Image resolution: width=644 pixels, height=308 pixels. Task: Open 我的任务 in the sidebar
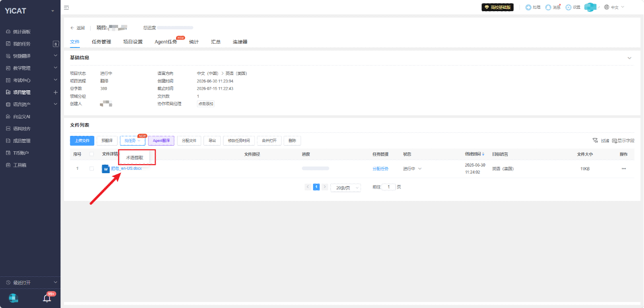[x=21, y=44]
